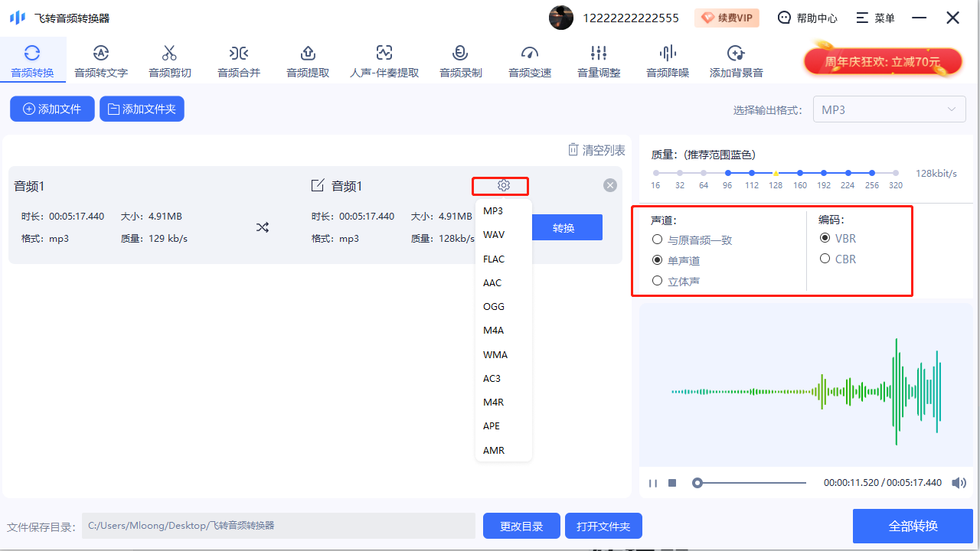Image resolution: width=980 pixels, height=551 pixels.
Task: Open the 菜单 menu
Action: pyautogui.click(x=874, y=17)
